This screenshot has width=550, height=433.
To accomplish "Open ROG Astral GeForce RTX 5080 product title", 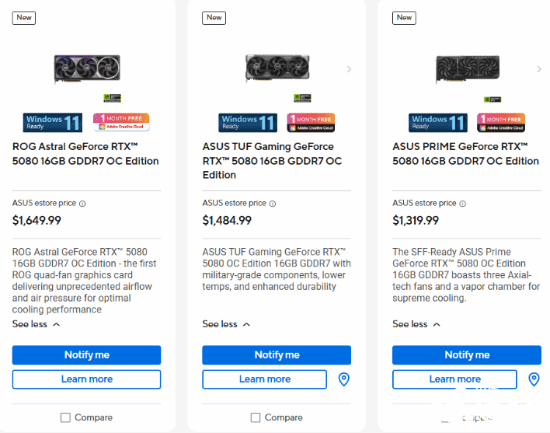I will tap(86, 154).
